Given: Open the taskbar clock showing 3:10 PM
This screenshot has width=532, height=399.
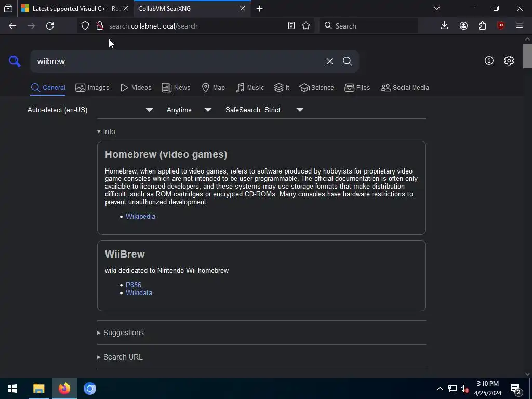Looking at the screenshot, I should coord(487,389).
